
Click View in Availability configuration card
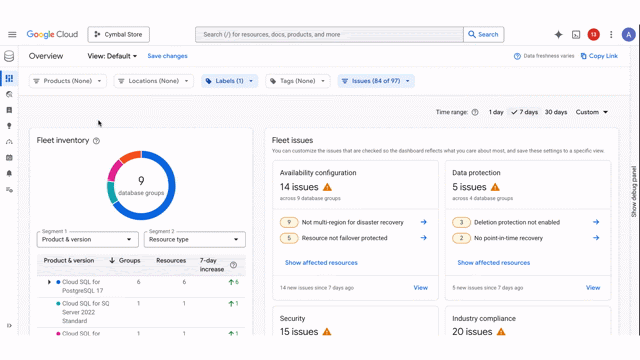coord(420,288)
